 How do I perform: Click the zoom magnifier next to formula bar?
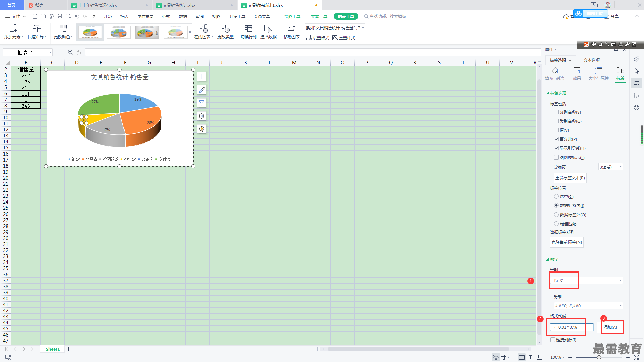[x=70, y=52]
